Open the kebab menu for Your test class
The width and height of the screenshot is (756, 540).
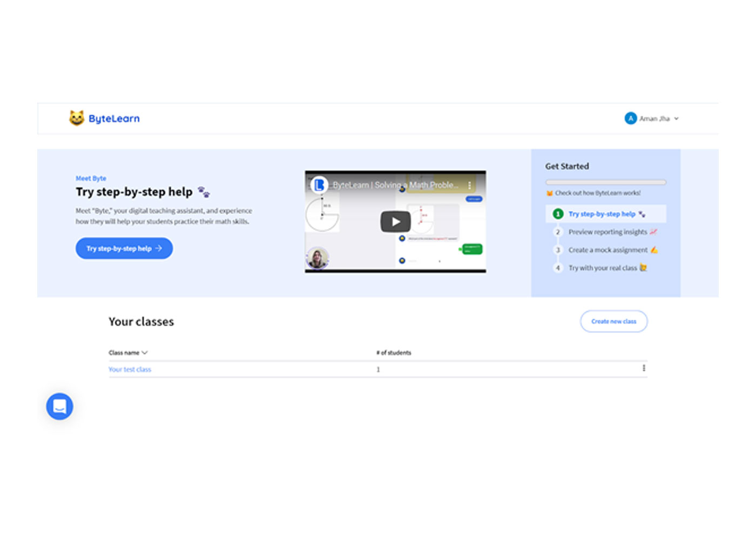[x=644, y=368]
